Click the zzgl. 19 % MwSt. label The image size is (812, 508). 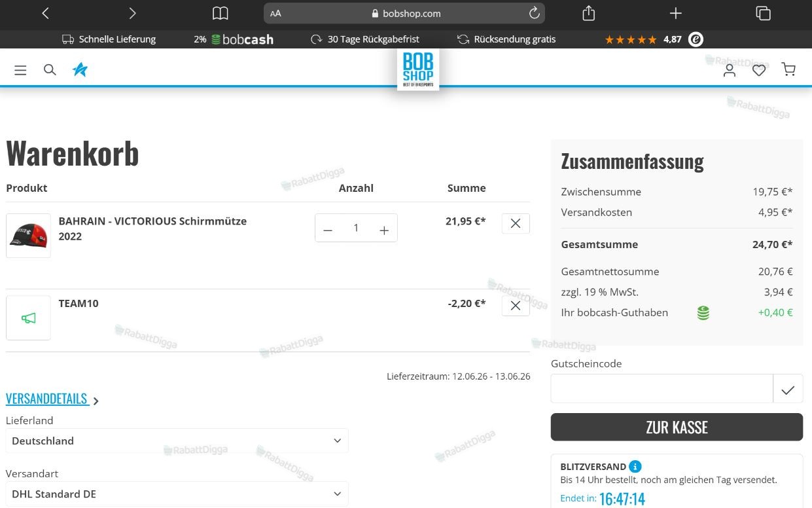pos(599,292)
